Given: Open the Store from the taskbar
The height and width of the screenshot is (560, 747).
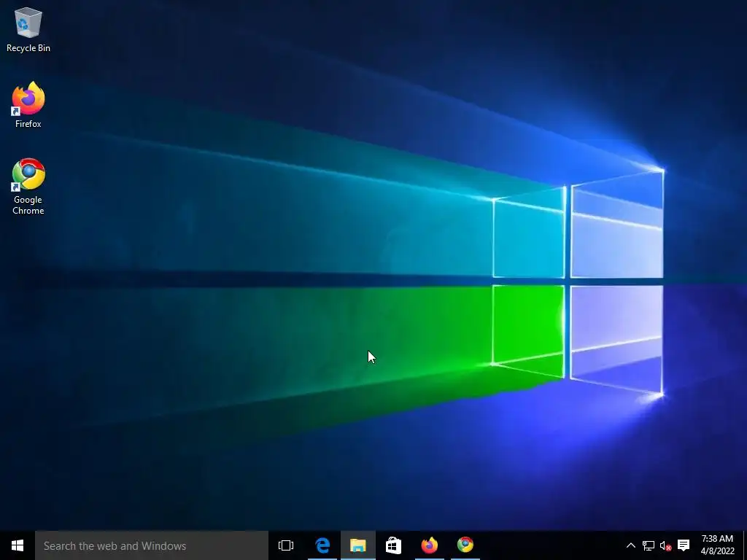Looking at the screenshot, I should tap(393, 545).
